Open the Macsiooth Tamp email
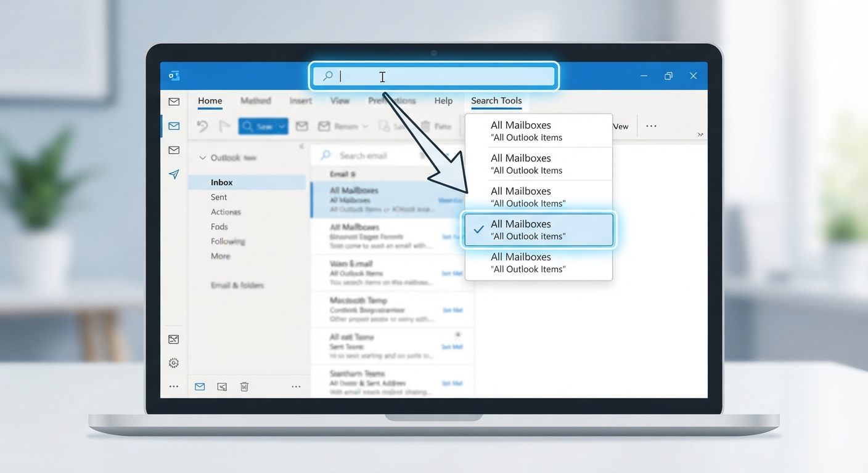 point(393,310)
